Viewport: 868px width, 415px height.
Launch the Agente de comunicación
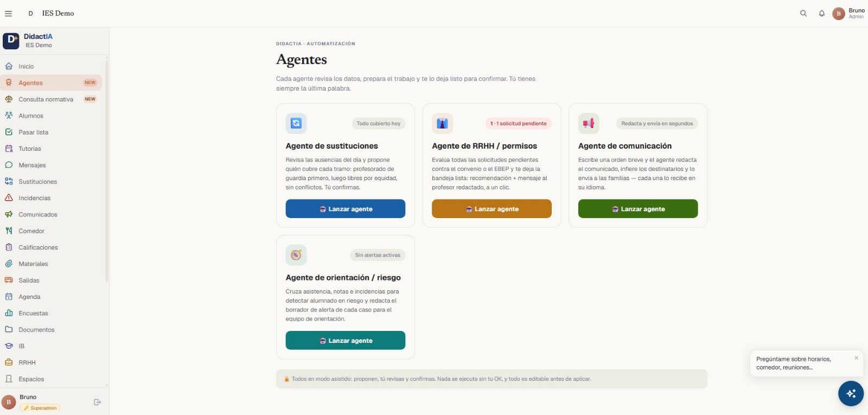638,209
